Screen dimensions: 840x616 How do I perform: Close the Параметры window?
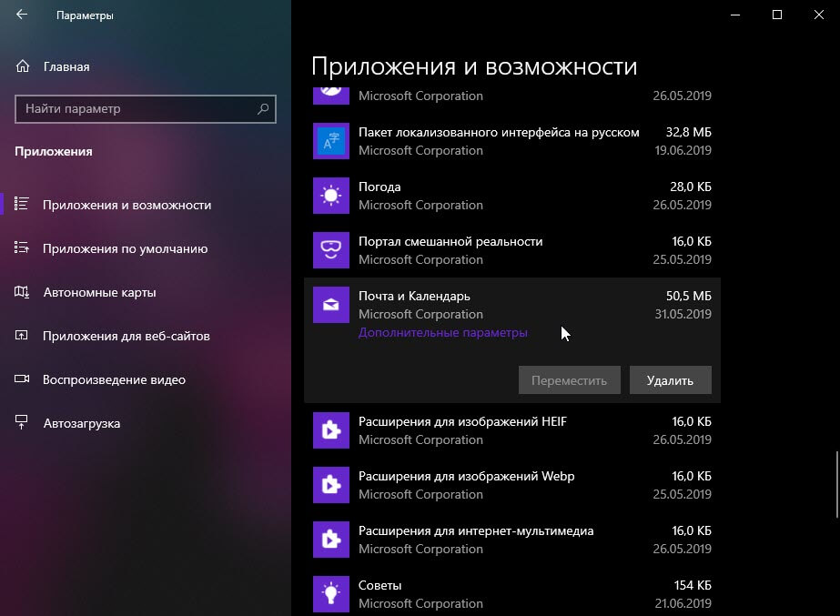819,15
